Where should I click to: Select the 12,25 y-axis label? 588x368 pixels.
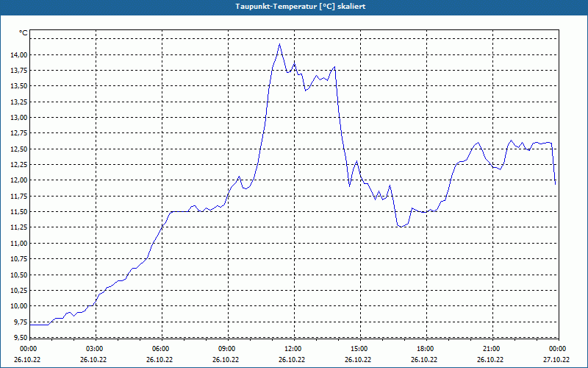19,164
